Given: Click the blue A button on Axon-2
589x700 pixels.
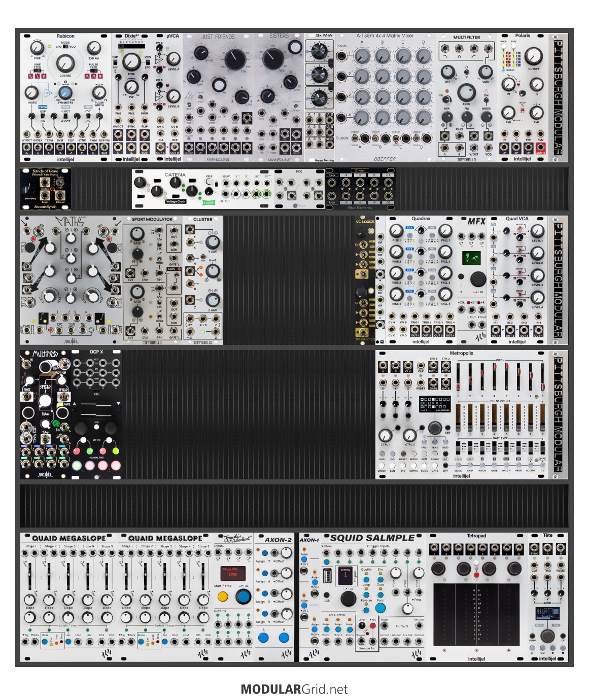Looking at the screenshot, I should coord(263,637).
